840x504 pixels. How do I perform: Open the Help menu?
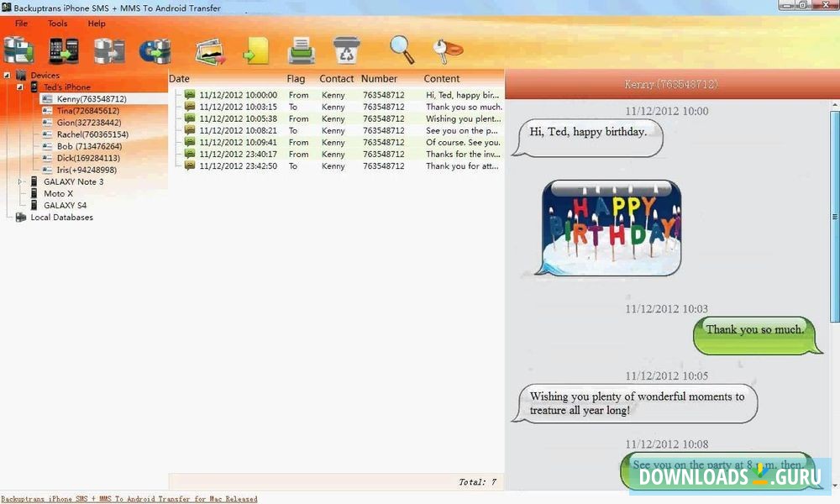pos(97,24)
